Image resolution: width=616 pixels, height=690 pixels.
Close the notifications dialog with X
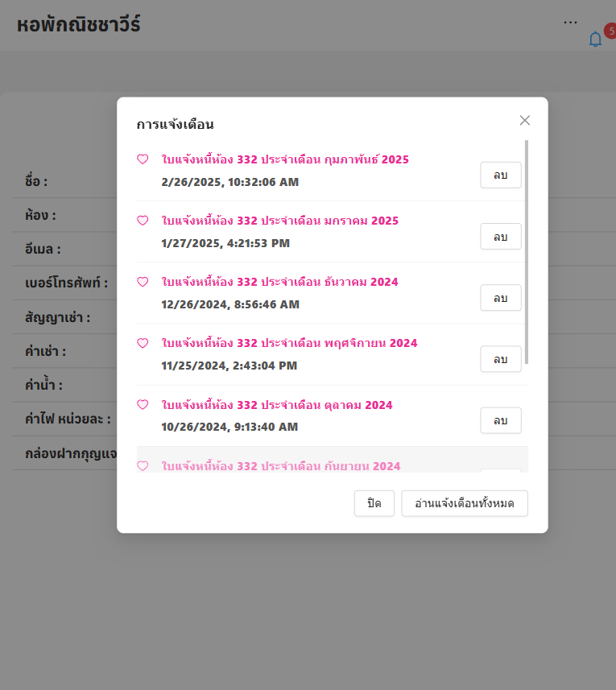525,121
